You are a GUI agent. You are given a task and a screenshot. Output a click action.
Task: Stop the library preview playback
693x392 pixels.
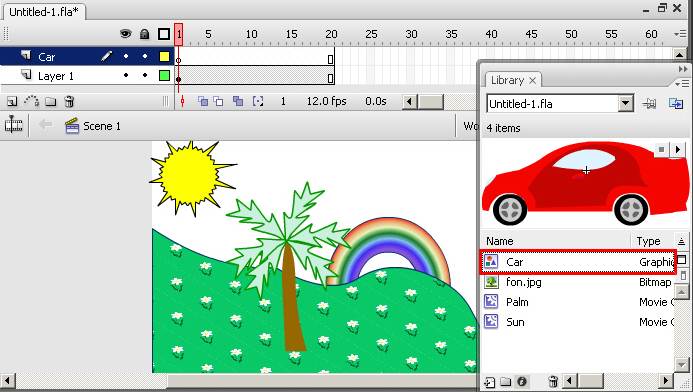point(661,149)
